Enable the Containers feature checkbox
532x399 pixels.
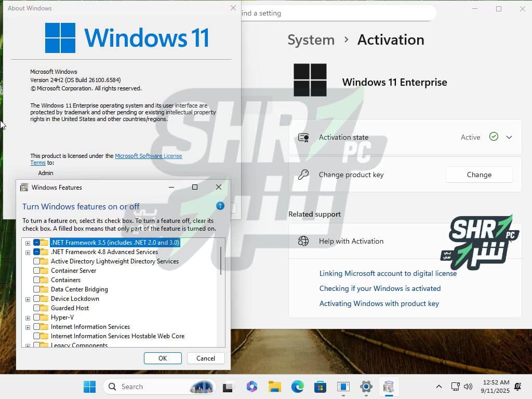coord(37,280)
